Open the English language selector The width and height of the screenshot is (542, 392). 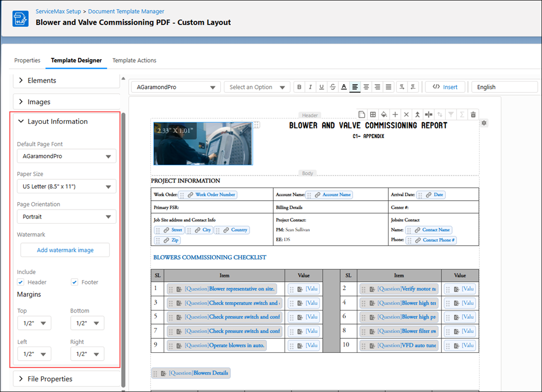(504, 87)
